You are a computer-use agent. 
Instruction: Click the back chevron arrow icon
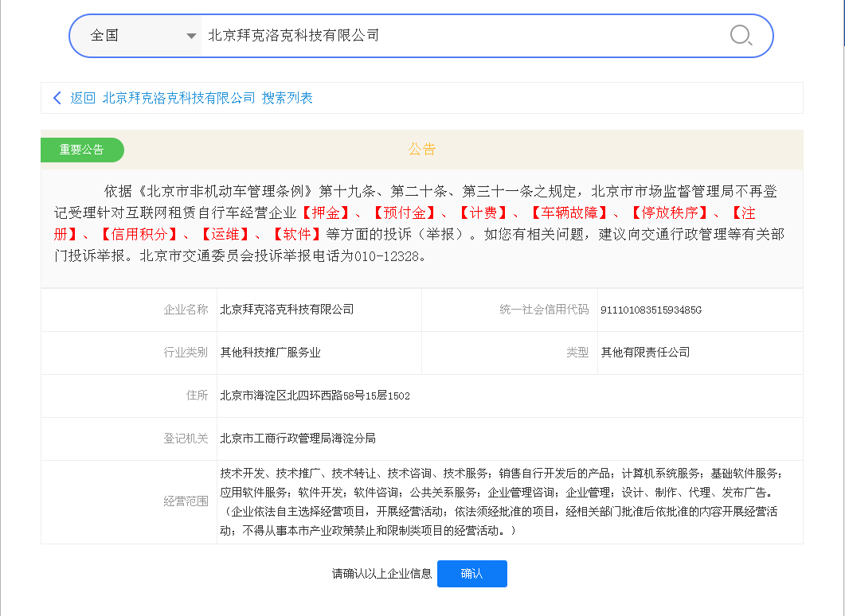tap(57, 98)
